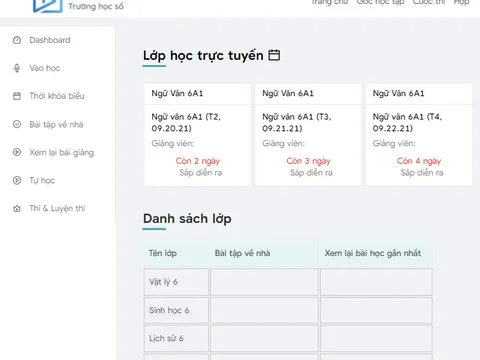Click calendar icon next to Lớp học trực tuyến
This screenshot has height=360, width=480.
tap(274, 55)
